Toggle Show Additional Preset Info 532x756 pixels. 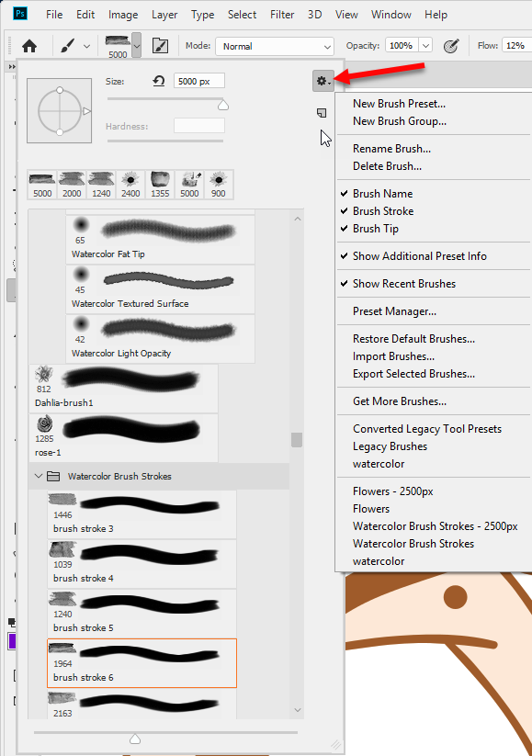click(420, 256)
